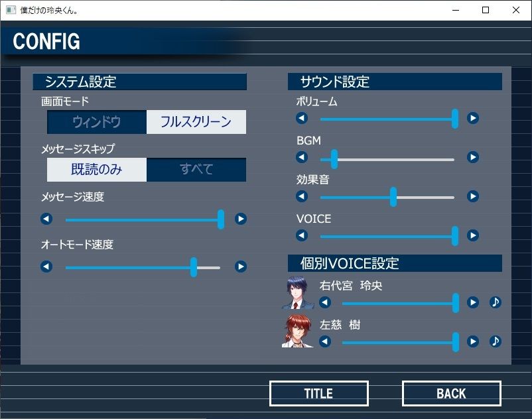Set message skip to 既読のみ

click(x=97, y=170)
